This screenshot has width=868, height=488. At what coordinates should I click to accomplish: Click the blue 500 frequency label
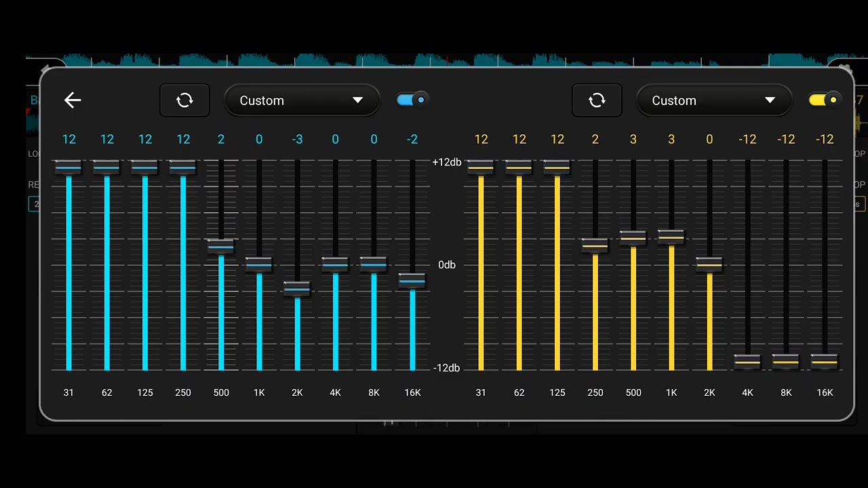coord(221,392)
